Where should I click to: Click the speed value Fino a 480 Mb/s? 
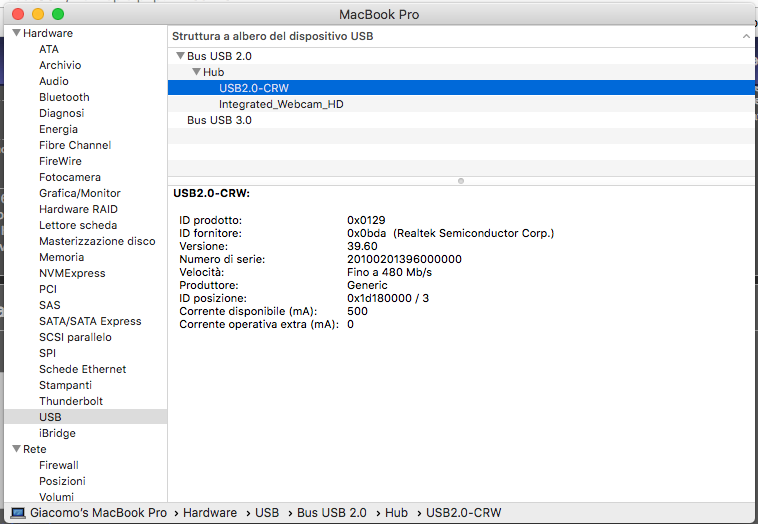coord(389,272)
